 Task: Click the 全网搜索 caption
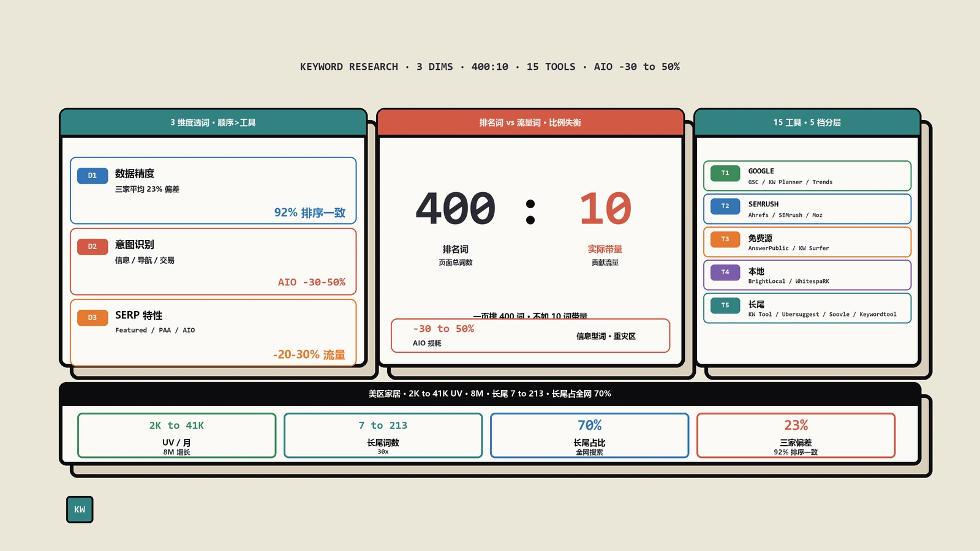pos(590,452)
